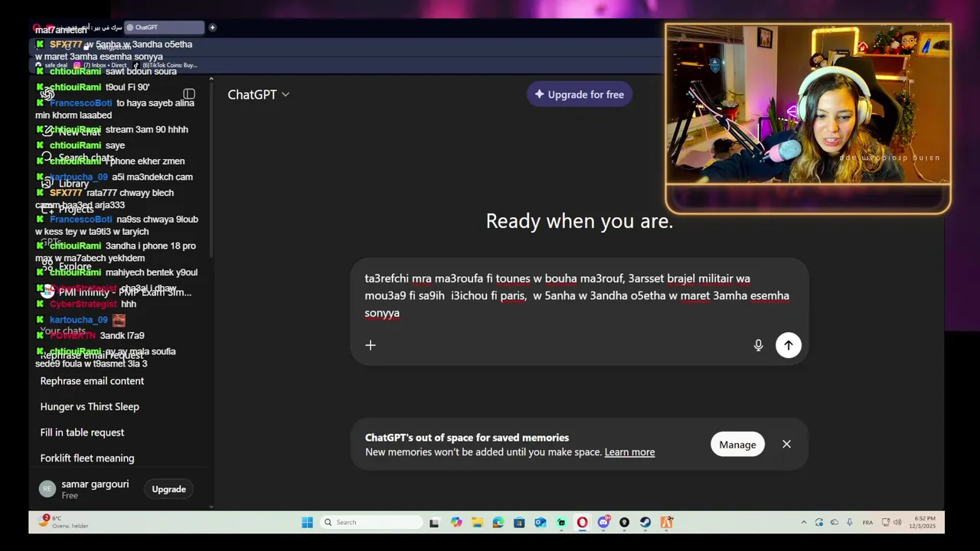
Task: Open Outlook from the taskbar
Action: tap(541, 522)
